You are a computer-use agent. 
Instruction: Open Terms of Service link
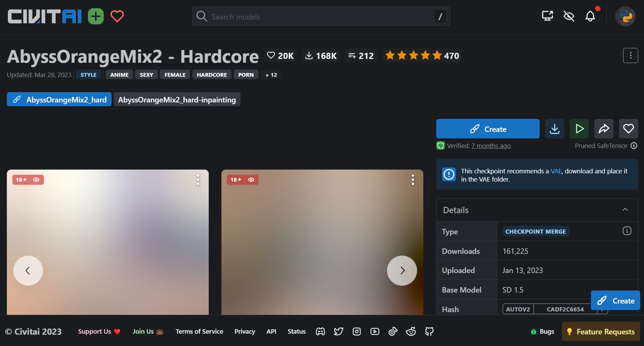tap(199, 331)
